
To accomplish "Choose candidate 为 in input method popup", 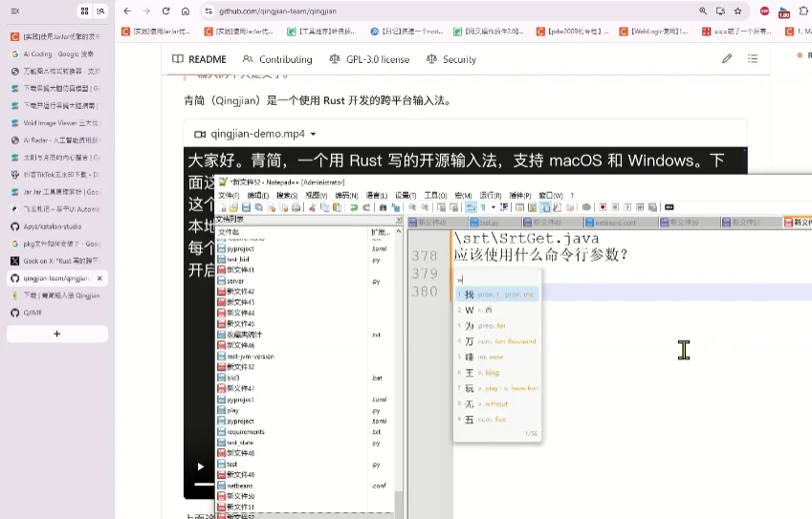I will (x=497, y=326).
